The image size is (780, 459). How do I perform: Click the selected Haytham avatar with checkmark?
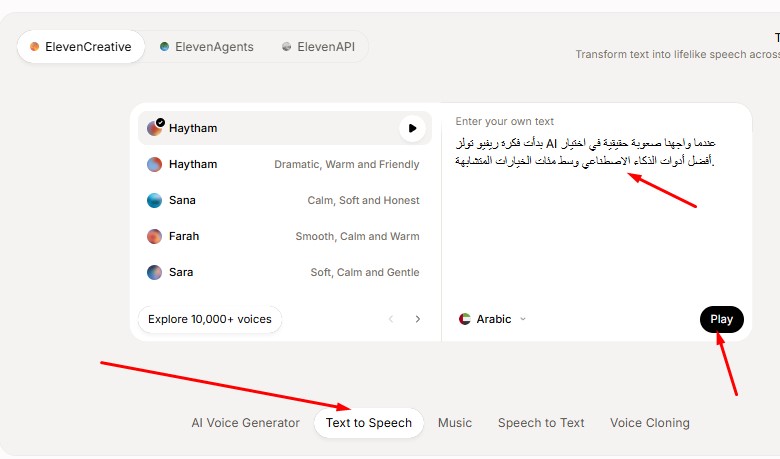click(155, 128)
